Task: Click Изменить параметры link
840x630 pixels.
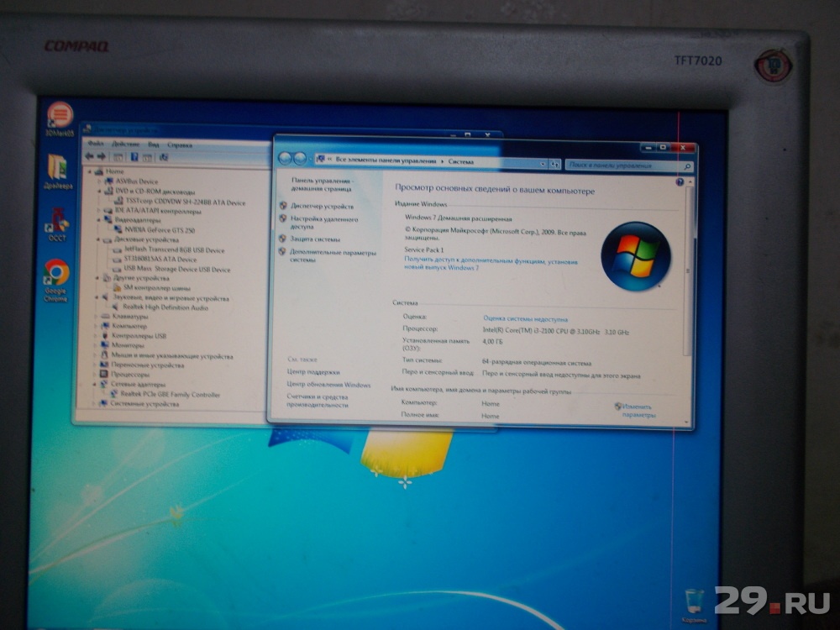Action: pyautogui.click(x=638, y=410)
